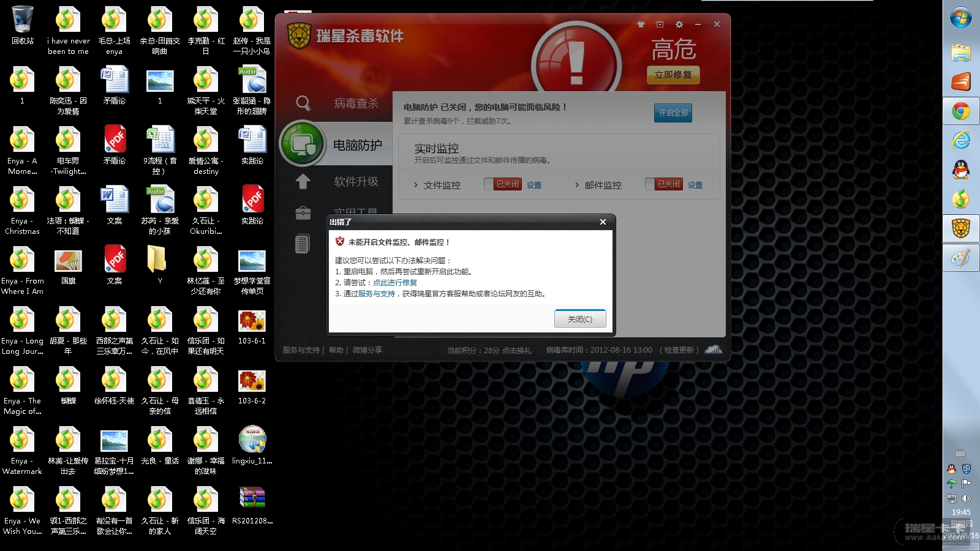Open the Paint palette taskbar icon

961,258
